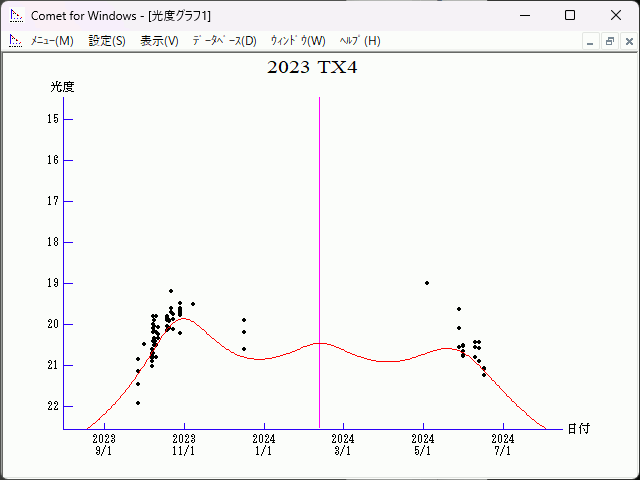The image size is (640, 480).
Task: Click the isolated data point at magnitude 19
Action: (x=427, y=283)
